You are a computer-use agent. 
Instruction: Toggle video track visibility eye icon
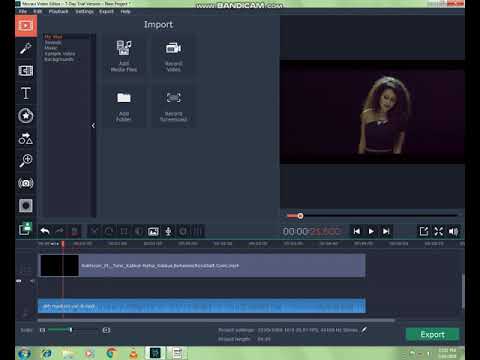[19, 281]
